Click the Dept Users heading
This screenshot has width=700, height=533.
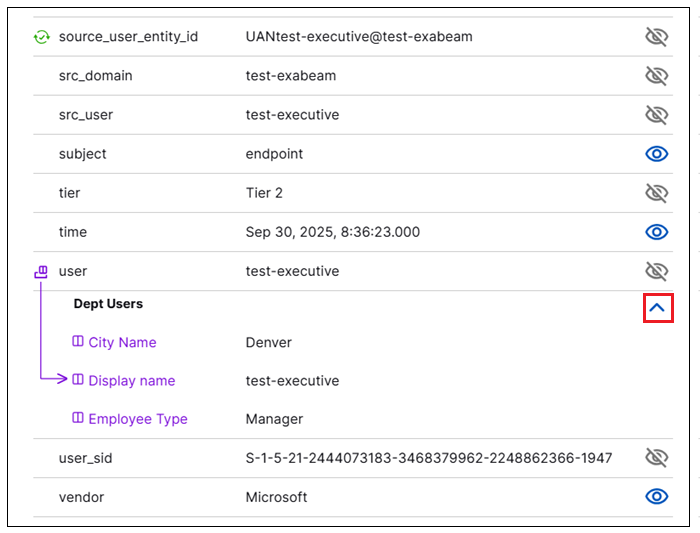(108, 304)
